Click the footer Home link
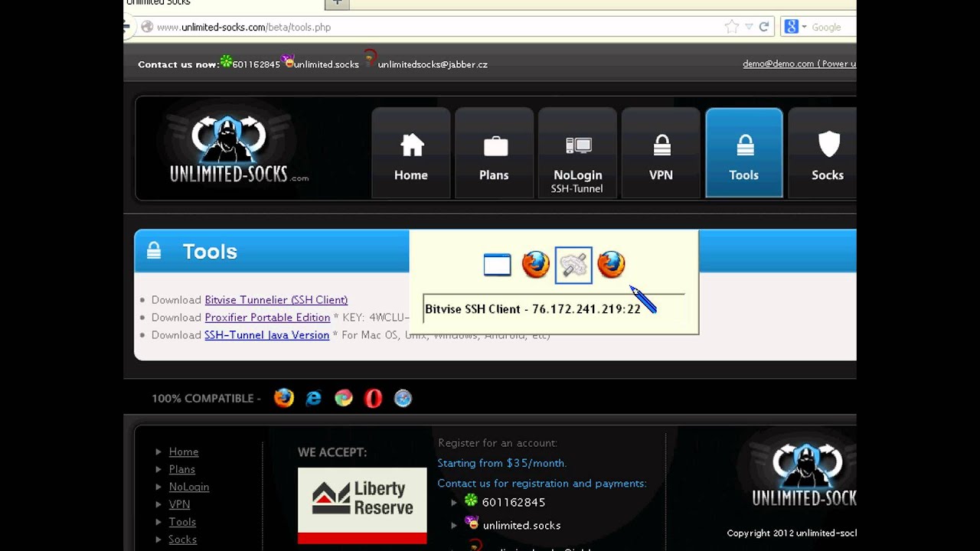980x551 pixels. 184,452
